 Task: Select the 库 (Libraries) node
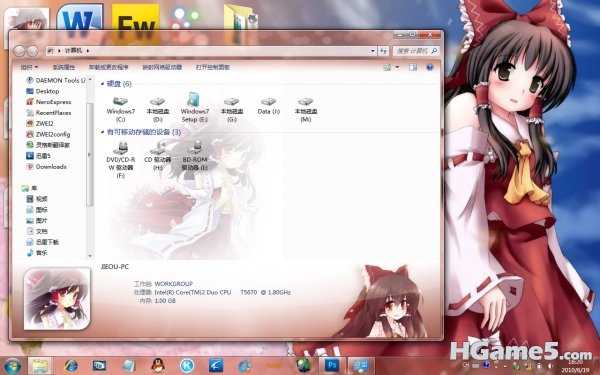pyautogui.click(x=29, y=188)
